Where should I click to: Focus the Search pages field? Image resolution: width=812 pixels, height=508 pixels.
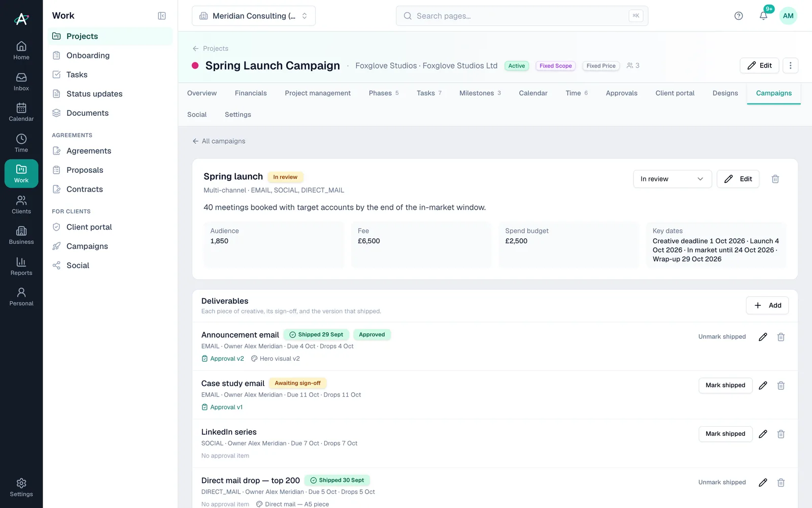click(522, 16)
